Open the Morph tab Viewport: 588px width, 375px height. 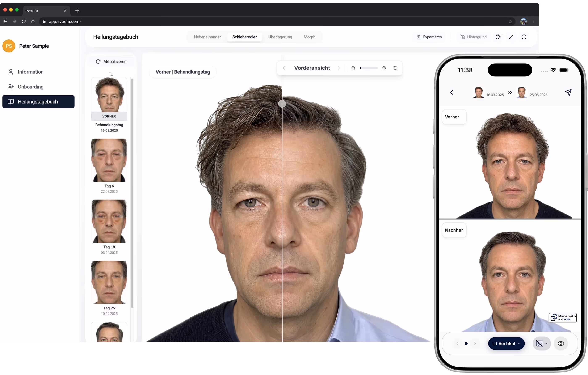point(309,37)
